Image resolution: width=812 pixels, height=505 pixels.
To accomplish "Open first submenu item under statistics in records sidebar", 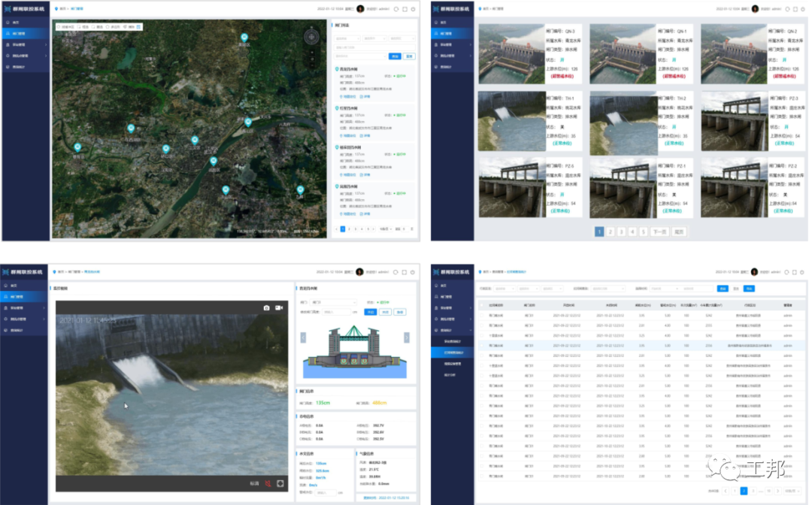I will click(452, 341).
